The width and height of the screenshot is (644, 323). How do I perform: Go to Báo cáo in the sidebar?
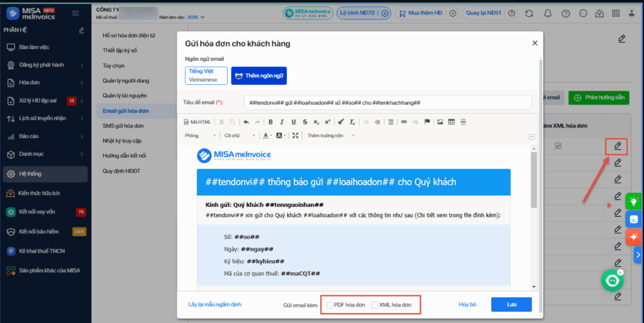(29, 136)
